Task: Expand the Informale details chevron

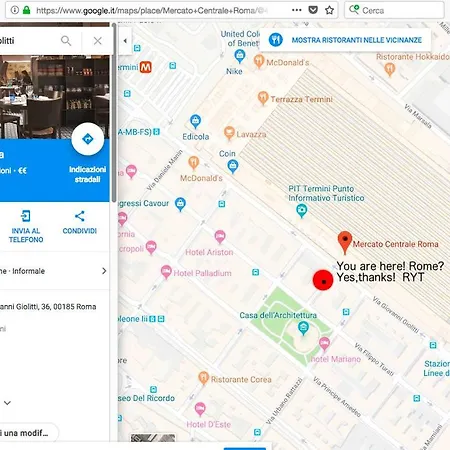Action: click(x=104, y=271)
